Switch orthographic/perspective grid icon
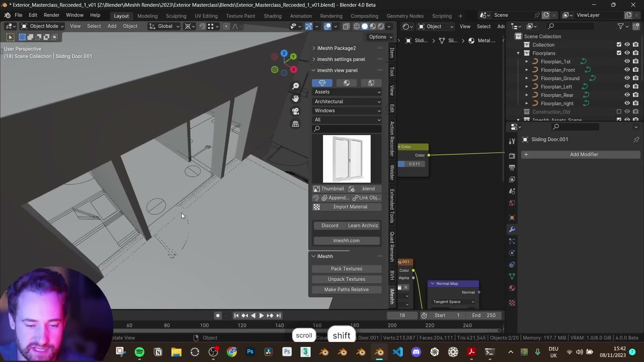This screenshot has height=362, width=644. pyautogui.click(x=296, y=124)
